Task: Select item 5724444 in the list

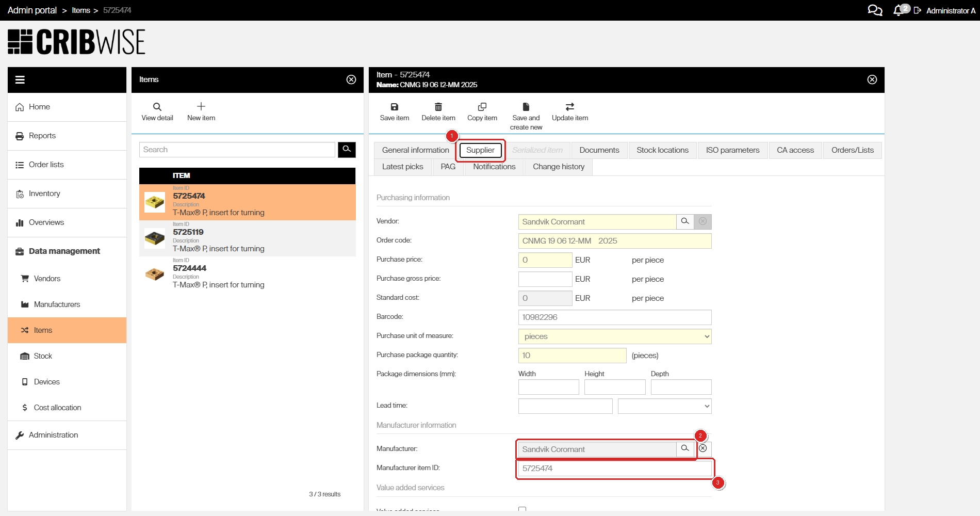Action: [248, 275]
